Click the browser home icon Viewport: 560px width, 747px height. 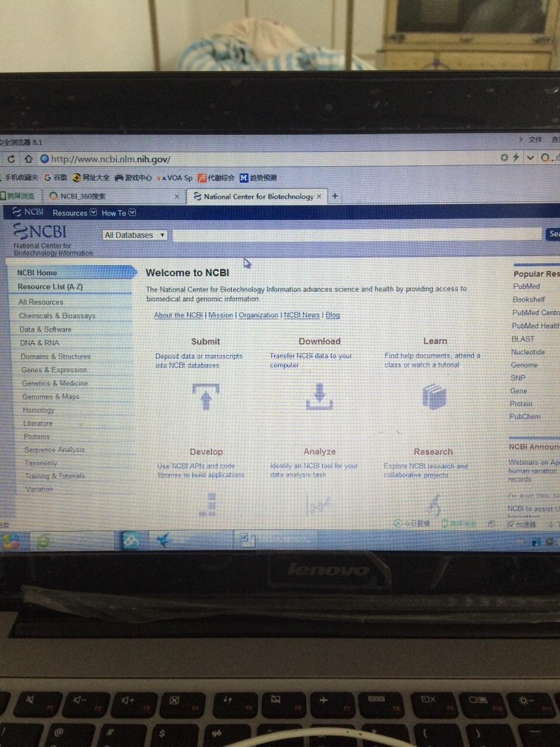(29, 159)
